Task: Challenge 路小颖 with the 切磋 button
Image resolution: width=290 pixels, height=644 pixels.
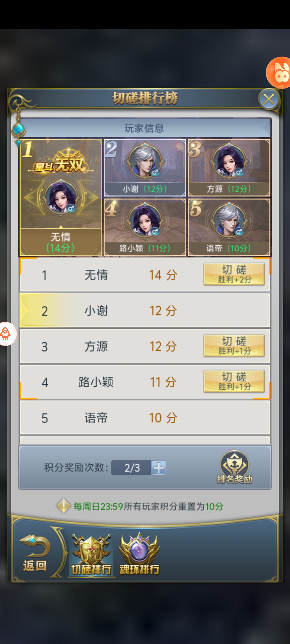Action: tap(234, 381)
